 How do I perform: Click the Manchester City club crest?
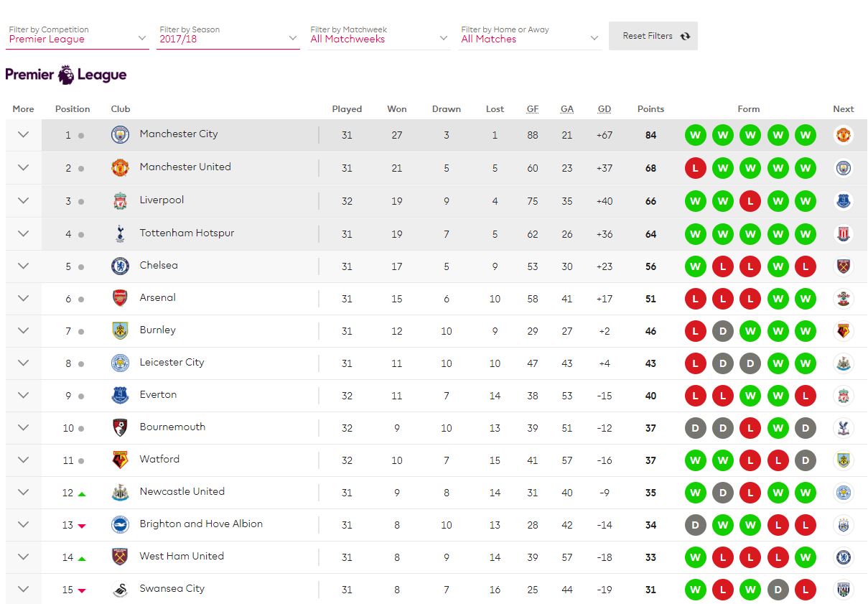pyautogui.click(x=120, y=135)
